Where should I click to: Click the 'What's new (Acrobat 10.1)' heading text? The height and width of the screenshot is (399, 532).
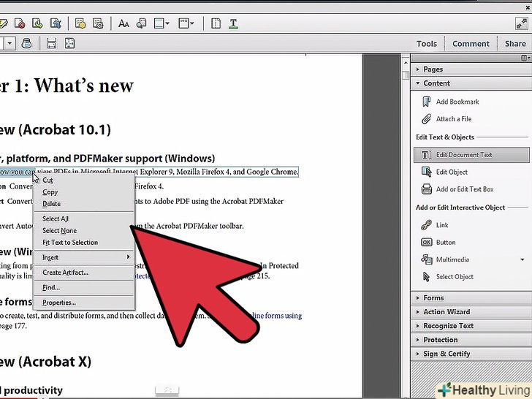click(56, 130)
